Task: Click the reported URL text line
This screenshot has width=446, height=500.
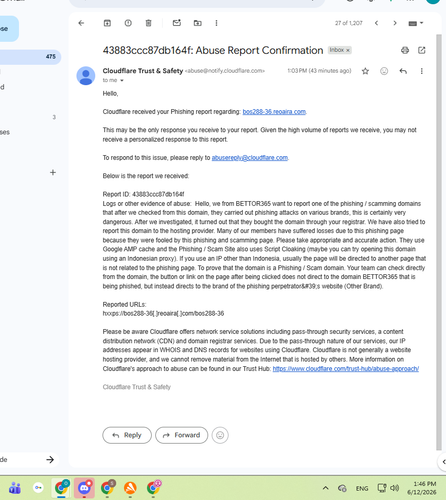Action: point(163,313)
